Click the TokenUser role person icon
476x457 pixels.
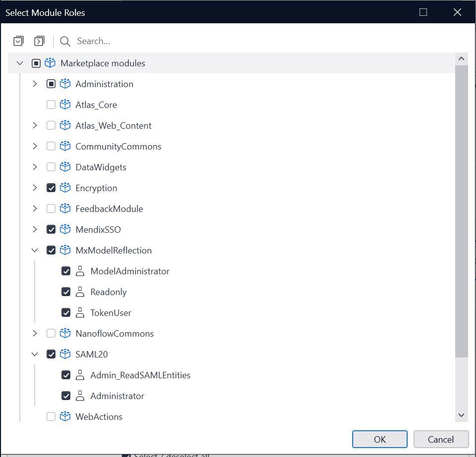pos(80,312)
